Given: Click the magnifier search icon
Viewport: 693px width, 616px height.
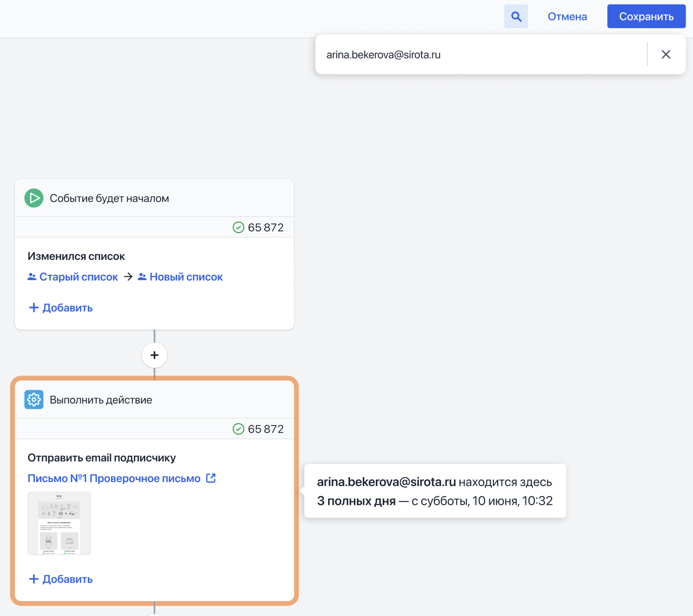Looking at the screenshot, I should pos(516,17).
